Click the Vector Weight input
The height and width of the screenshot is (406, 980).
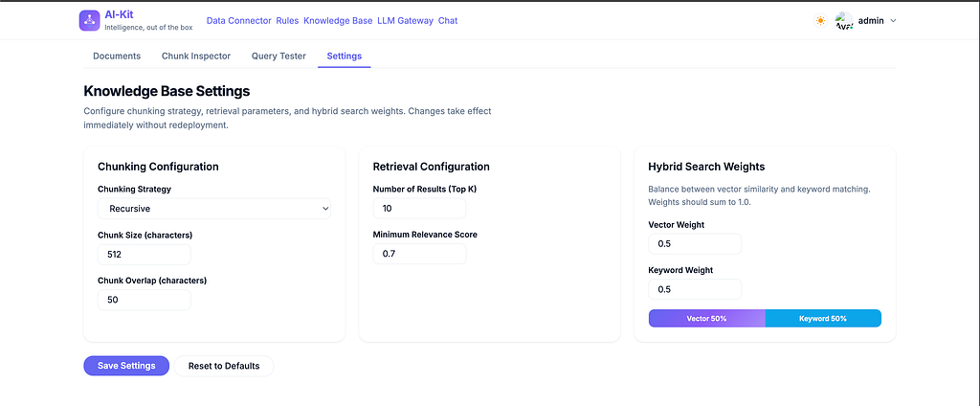tap(695, 244)
